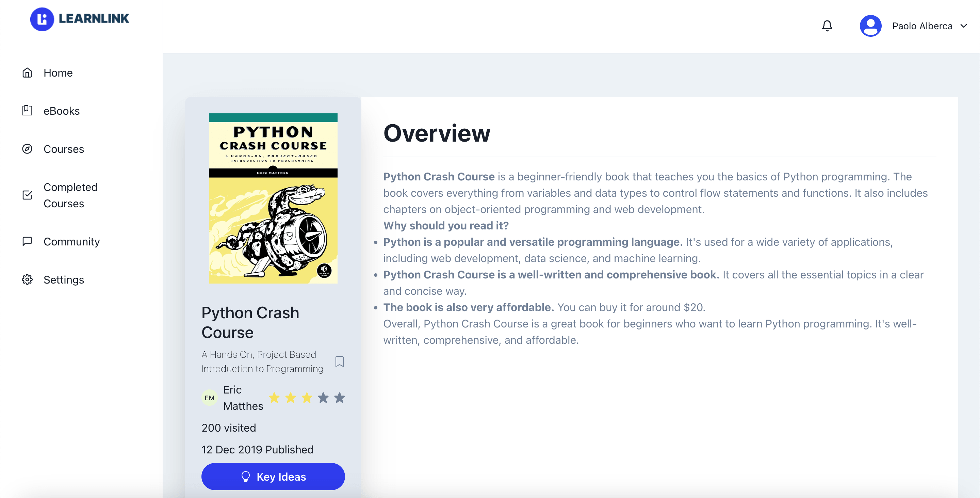Click the Community chat bubble icon
This screenshot has width=980, height=498.
[27, 242]
